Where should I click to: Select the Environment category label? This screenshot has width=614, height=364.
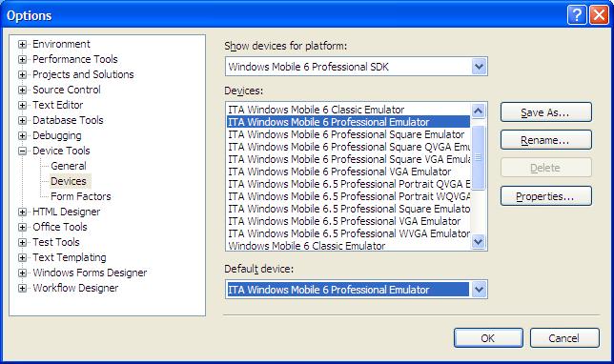point(61,44)
